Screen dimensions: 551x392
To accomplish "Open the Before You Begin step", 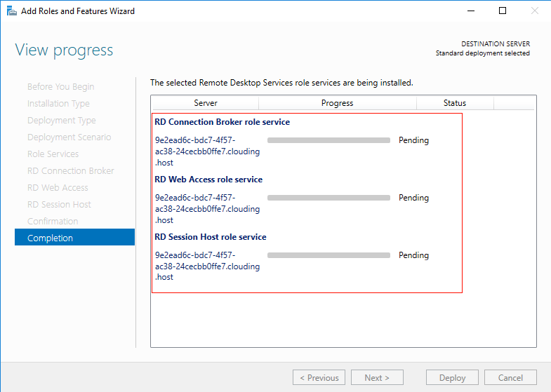I will (61, 87).
